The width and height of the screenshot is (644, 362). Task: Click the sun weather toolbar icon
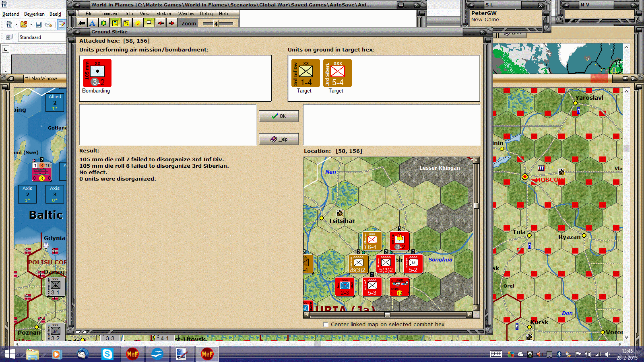click(x=138, y=23)
